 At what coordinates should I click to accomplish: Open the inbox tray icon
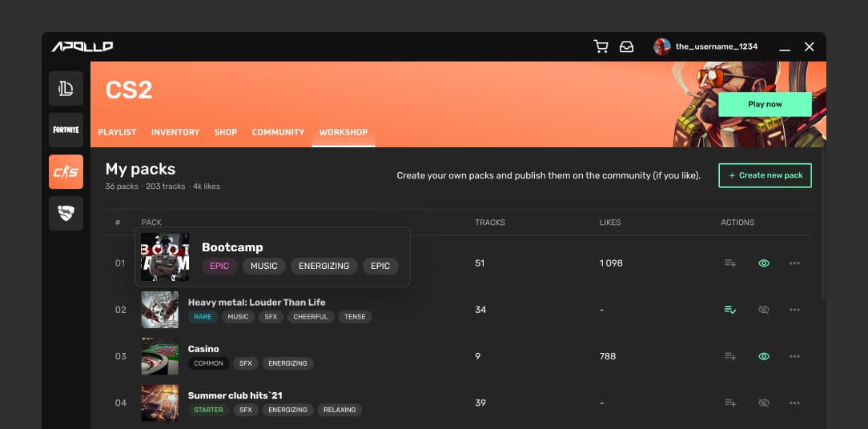click(627, 47)
